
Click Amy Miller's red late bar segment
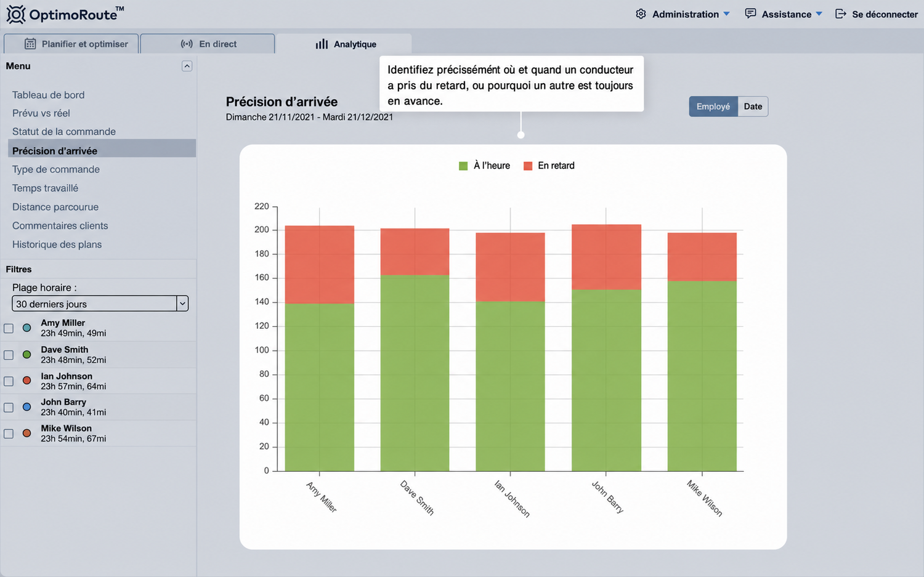coord(319,265)
